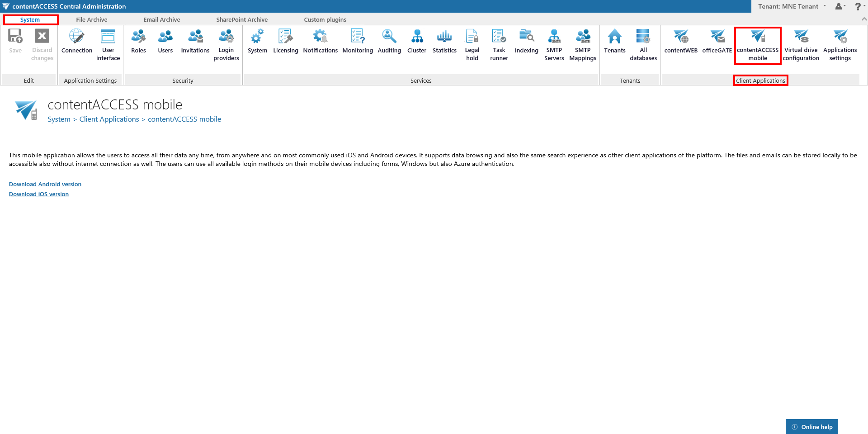Open the contentWEB client application
The image size is (868, 434).
tap(681, 42)
